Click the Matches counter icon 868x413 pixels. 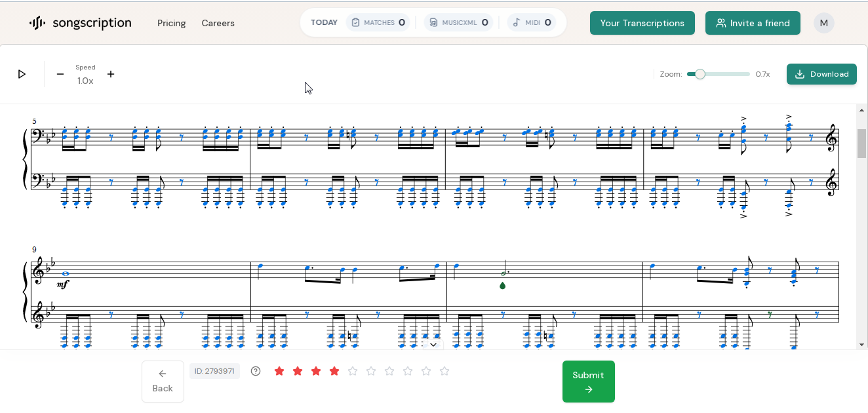pos(356,23)
